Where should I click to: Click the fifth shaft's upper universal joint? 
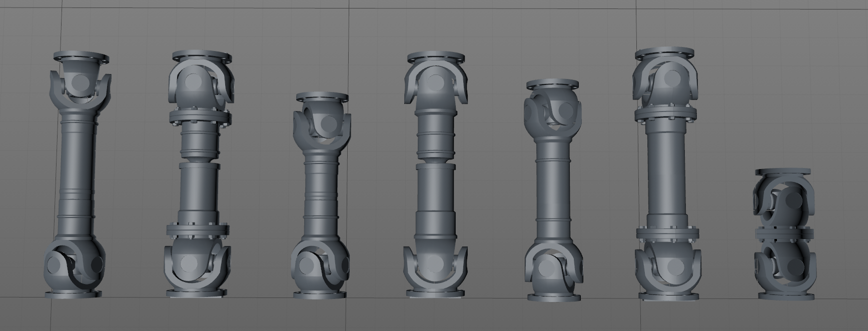pyautogui.click(x=553, y=112)
